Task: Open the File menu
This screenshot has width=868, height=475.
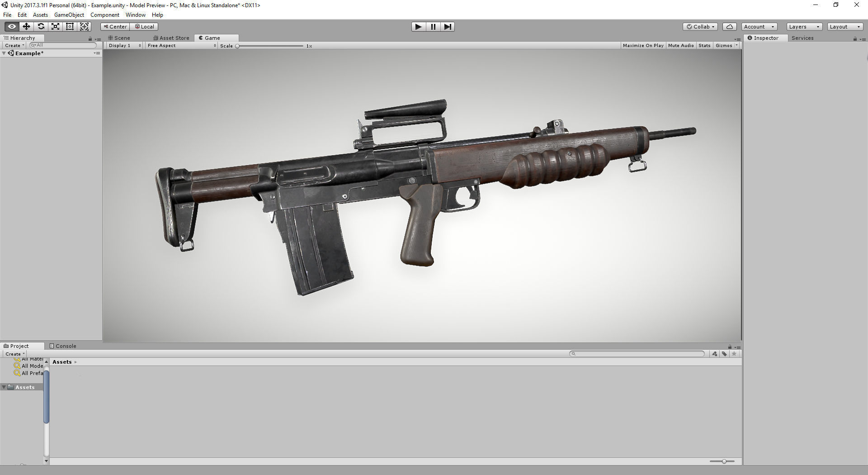Action: click(7, 15)
